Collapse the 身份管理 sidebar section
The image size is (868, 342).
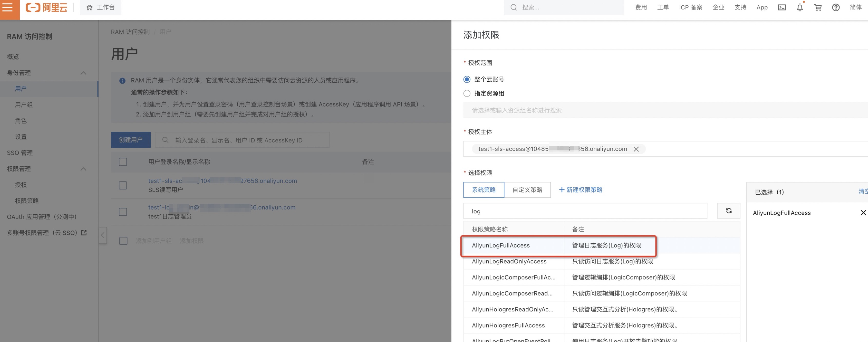pos(83,73)
